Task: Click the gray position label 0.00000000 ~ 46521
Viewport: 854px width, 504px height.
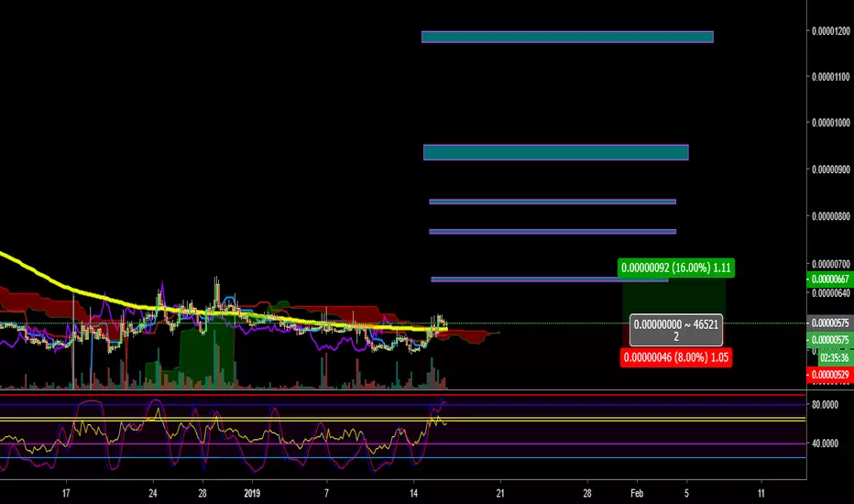Action: tap(676, 330)
